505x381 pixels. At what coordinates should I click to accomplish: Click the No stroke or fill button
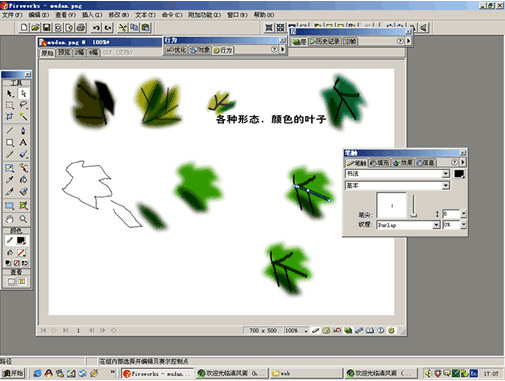coord(16,263)
